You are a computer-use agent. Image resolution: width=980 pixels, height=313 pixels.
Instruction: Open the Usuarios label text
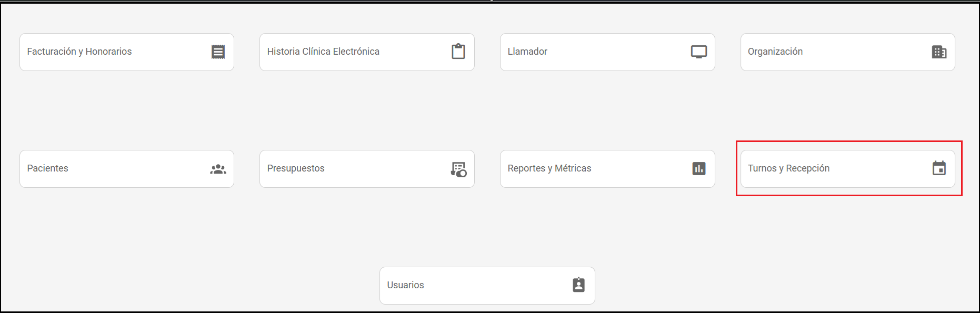[x=405, y=285]
